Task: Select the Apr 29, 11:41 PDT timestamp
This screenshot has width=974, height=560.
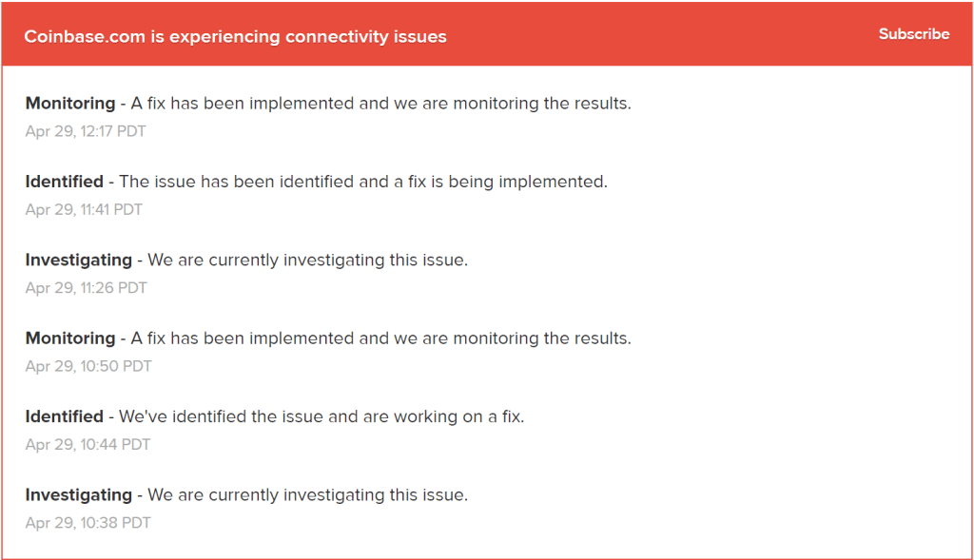Action: pyautogui.click(x=86, y=209)
